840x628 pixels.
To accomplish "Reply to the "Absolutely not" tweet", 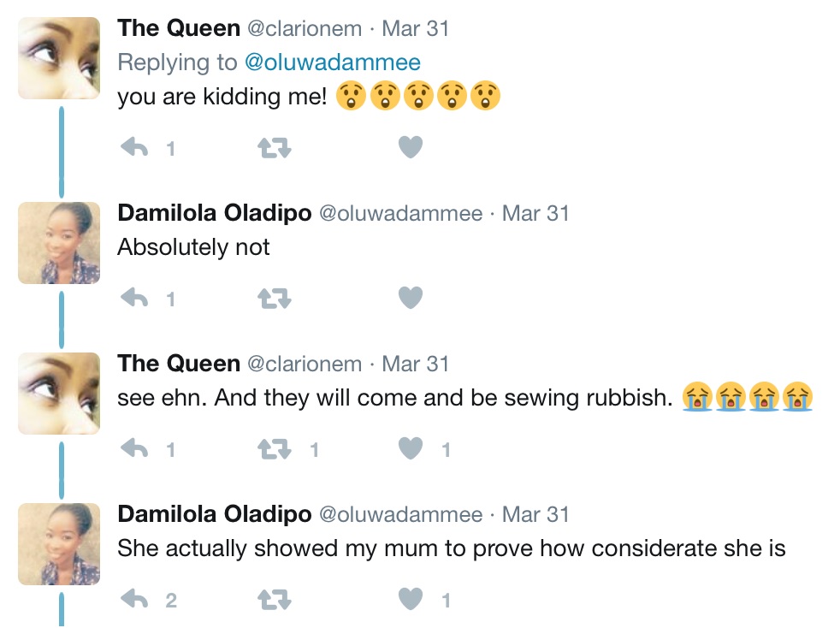I will click(135, 298).
